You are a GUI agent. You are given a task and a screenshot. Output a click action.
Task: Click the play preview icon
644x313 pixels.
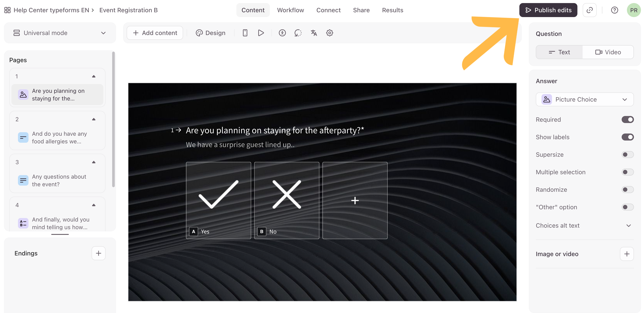[261, 33]
